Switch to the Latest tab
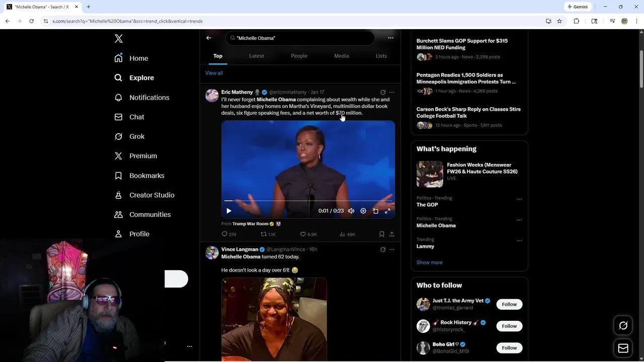The image size is (644, 362). click(257, 56)
